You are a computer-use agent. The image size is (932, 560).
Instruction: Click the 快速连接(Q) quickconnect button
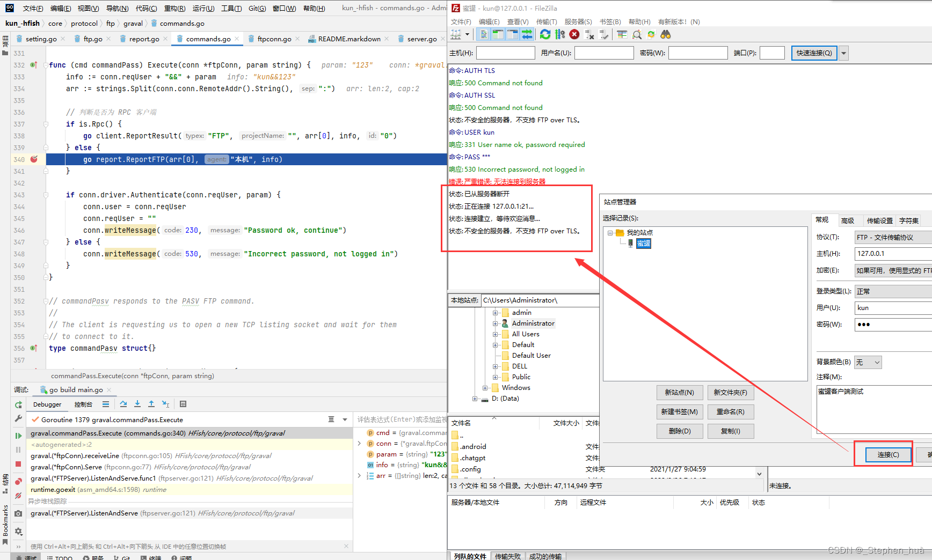pos(814,53)
